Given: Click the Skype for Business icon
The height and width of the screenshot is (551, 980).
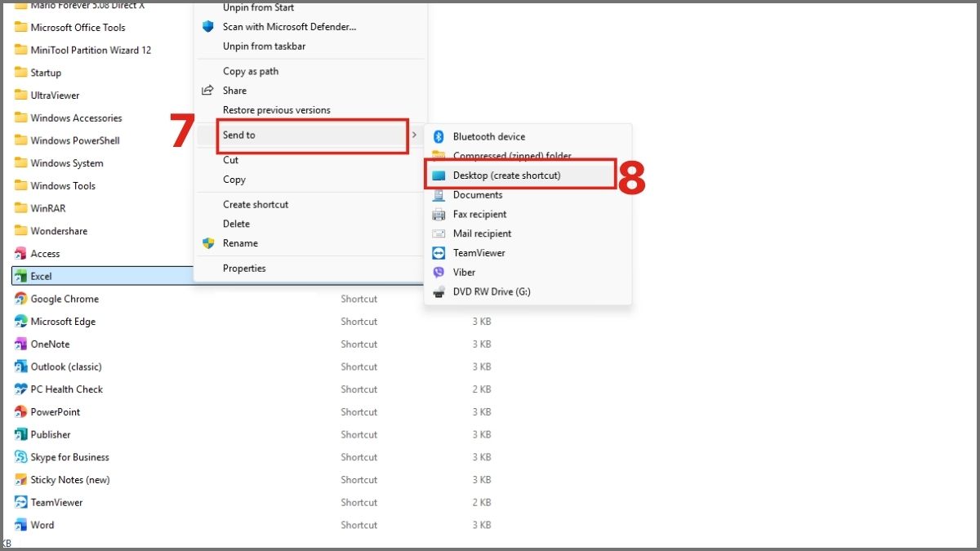Looking at the screenshot, I should click(x=21, y=457).
